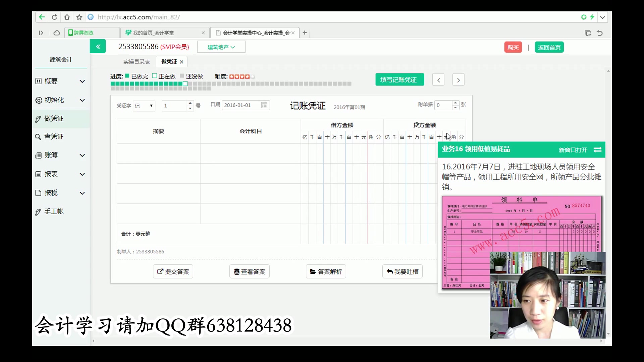Click the swap arrows icon in 业务16 panel
The image size is (644, 362).
click(x=597, y=149)
